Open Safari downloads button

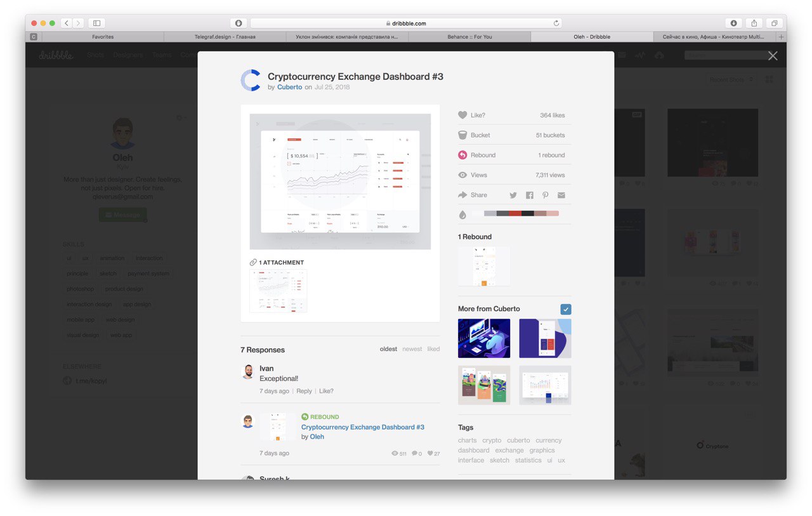734,23
